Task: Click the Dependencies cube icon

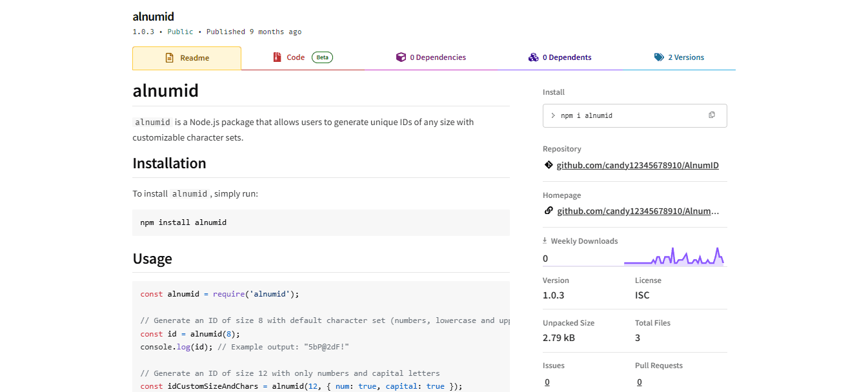Action: point(401,57)
